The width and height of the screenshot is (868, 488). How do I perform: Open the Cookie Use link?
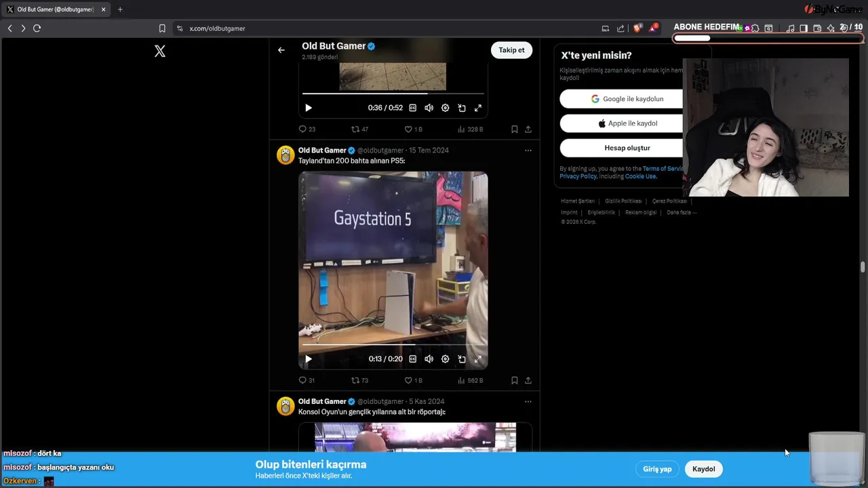[x=641, y=176]
